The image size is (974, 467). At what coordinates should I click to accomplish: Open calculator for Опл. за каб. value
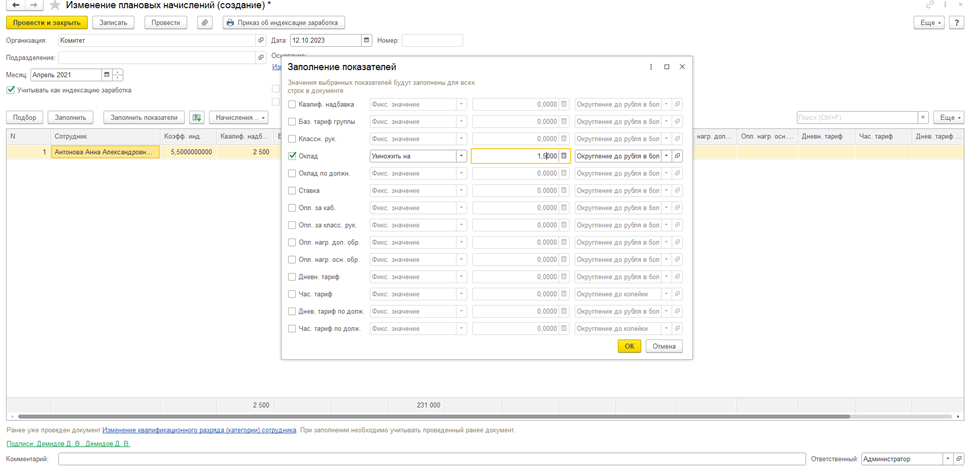point(564,207)
